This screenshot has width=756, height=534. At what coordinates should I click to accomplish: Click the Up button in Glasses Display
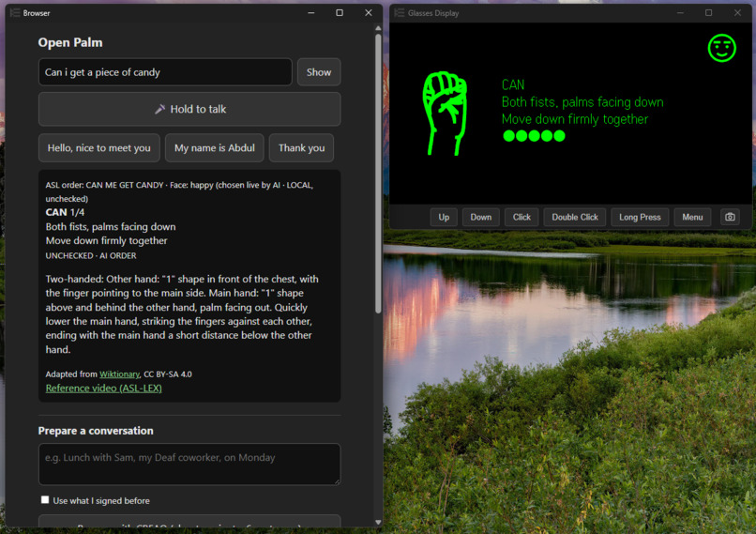pos(444,217)
